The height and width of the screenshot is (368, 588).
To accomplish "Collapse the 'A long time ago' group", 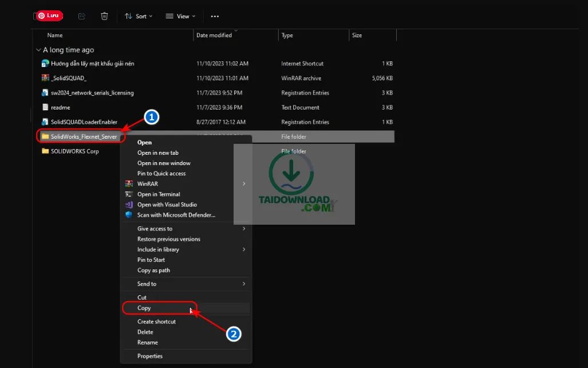I will tap(38, 50).
